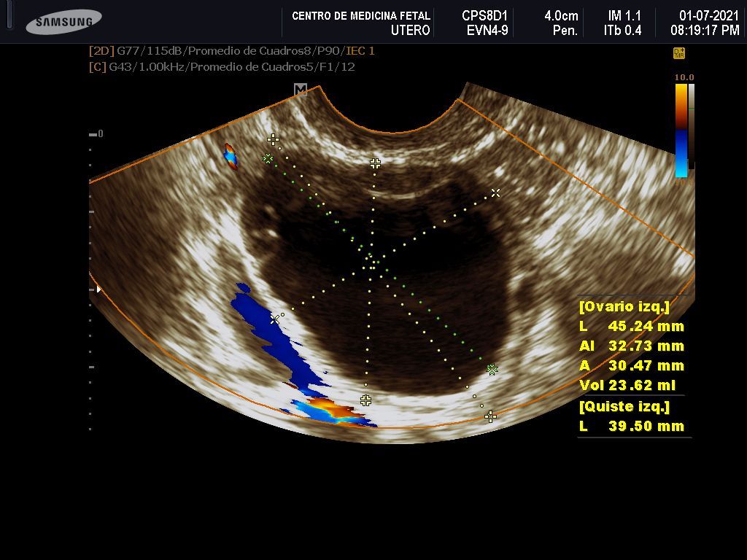
Task: Click the L 39.50 mm cyst measurement
Action: [632, 426]
